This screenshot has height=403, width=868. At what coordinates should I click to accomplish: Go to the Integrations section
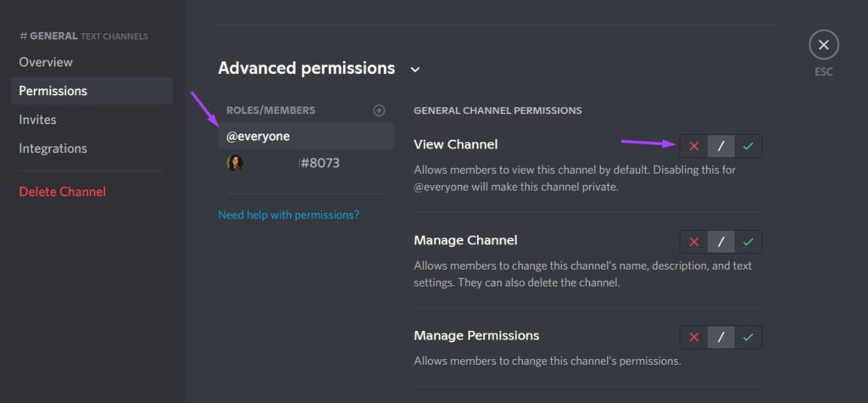coord(53,148)
